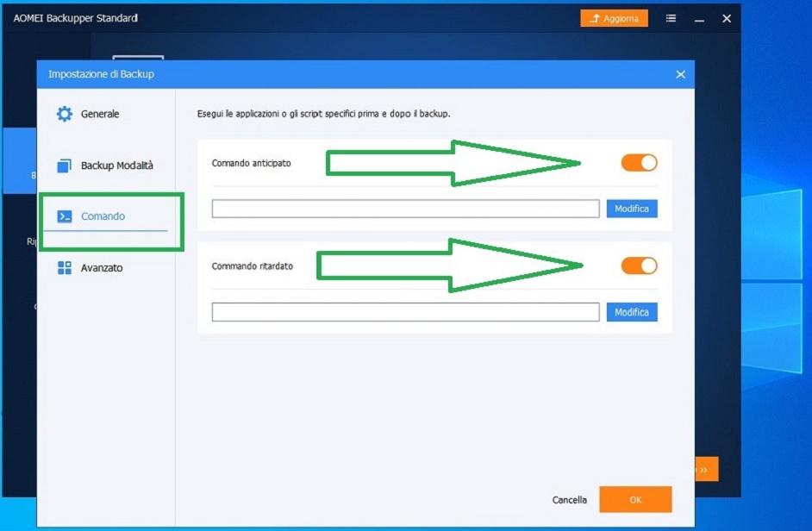Click the Avanzato grid icon
Viewport: 812px width, 531px height.
click(64, 268)
